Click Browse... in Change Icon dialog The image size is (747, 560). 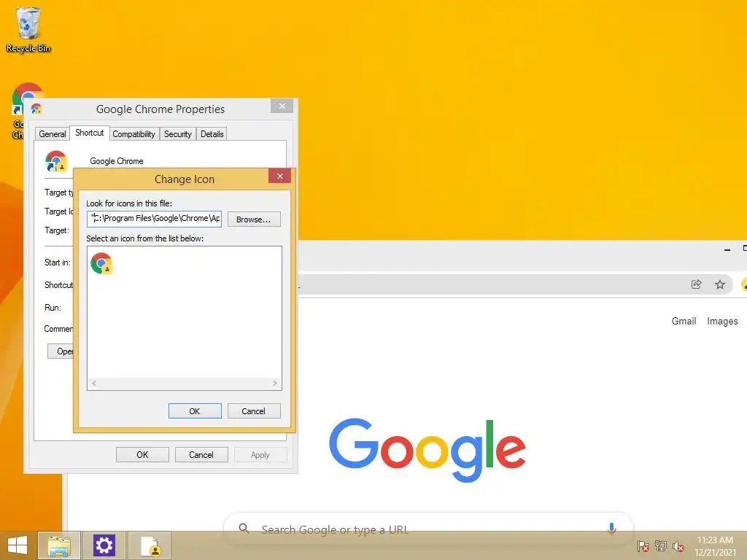tap(254, 219)
